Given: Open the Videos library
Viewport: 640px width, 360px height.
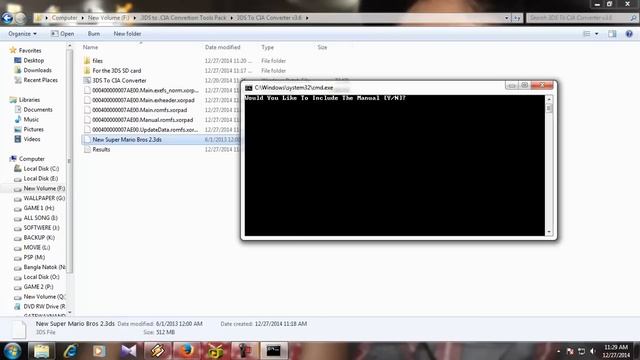Looking at the screenshot, I should [32, 139].
